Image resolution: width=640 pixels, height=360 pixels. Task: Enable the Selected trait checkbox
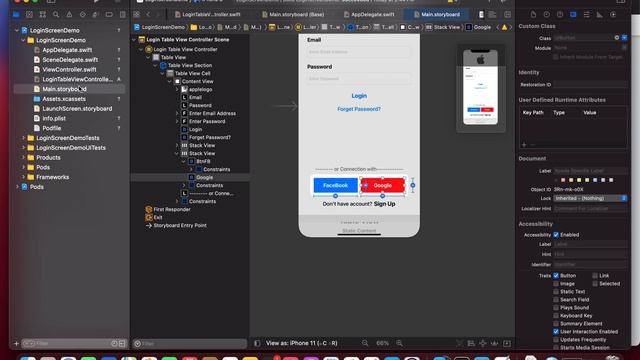click(595, 284)
